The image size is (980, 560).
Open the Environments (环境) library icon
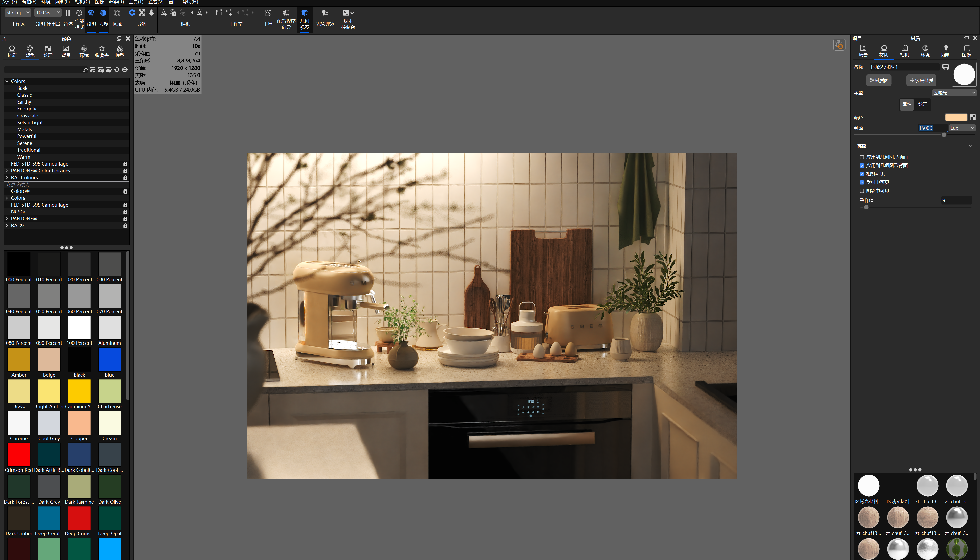(x=83, y=49)
